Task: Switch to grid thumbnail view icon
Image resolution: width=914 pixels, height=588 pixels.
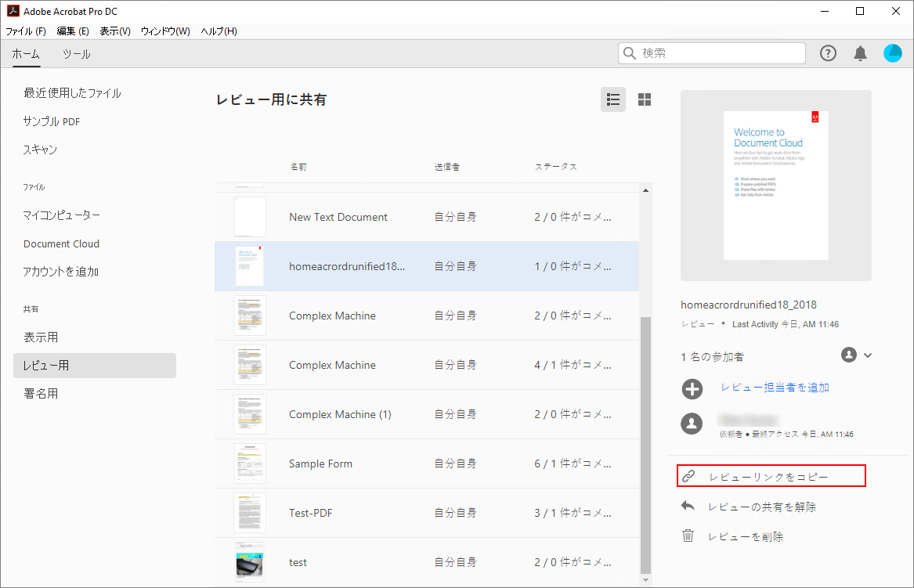Action: pos(644,99)
